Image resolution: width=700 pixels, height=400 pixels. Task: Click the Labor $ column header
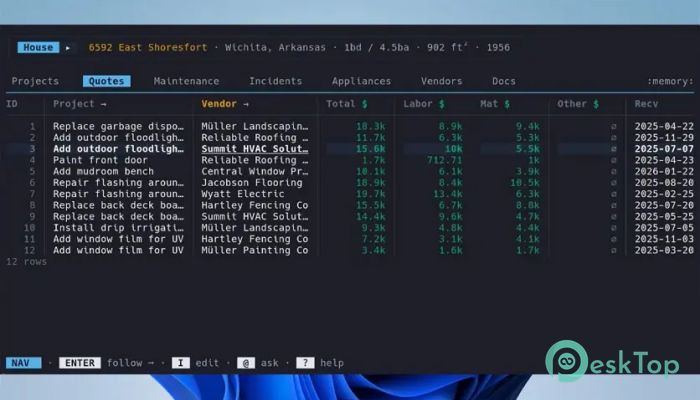point(424,104)
